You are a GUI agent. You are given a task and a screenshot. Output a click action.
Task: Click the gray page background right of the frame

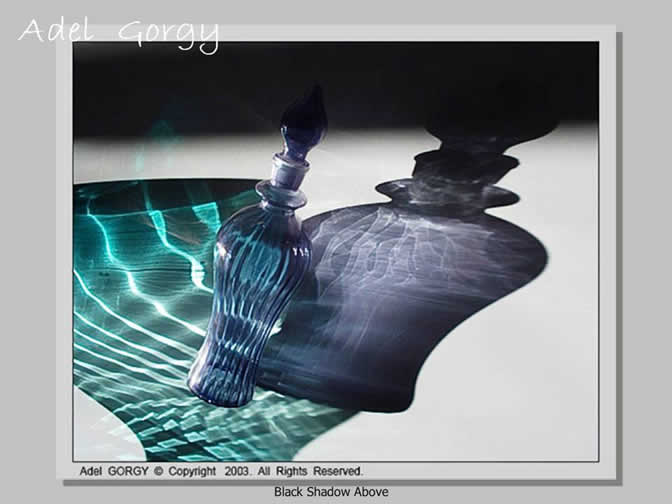point(647,250)
